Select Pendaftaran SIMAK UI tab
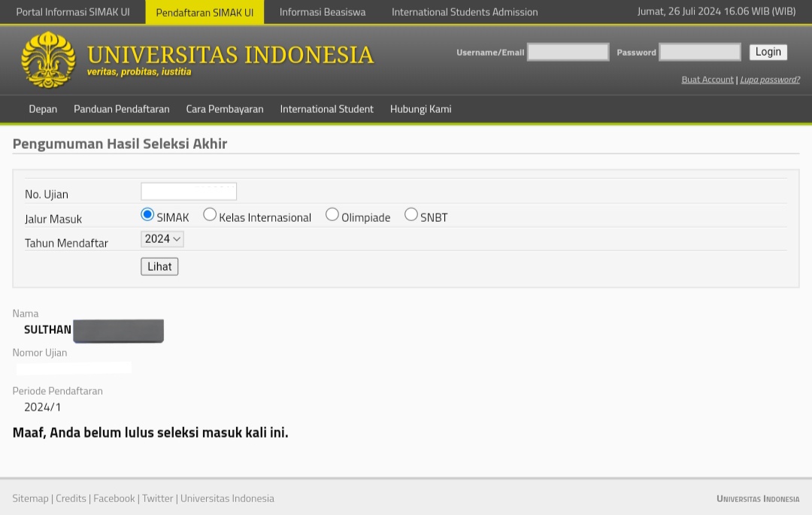The height and width of the screenshot is (515, 812). (205, 12)
